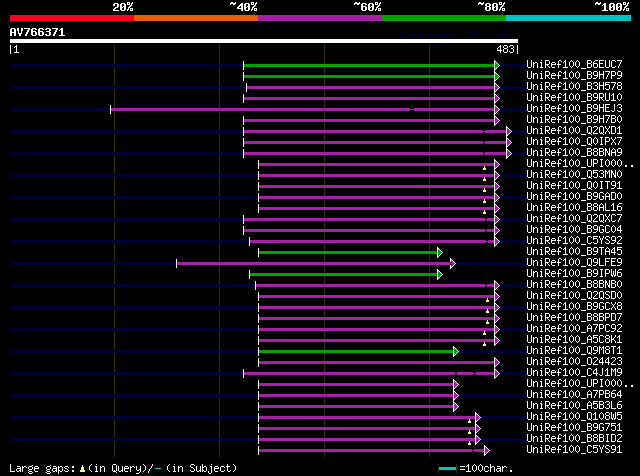Click the purple arrowhead on the Q9LFE9 alignment

(x=453, y=264)
